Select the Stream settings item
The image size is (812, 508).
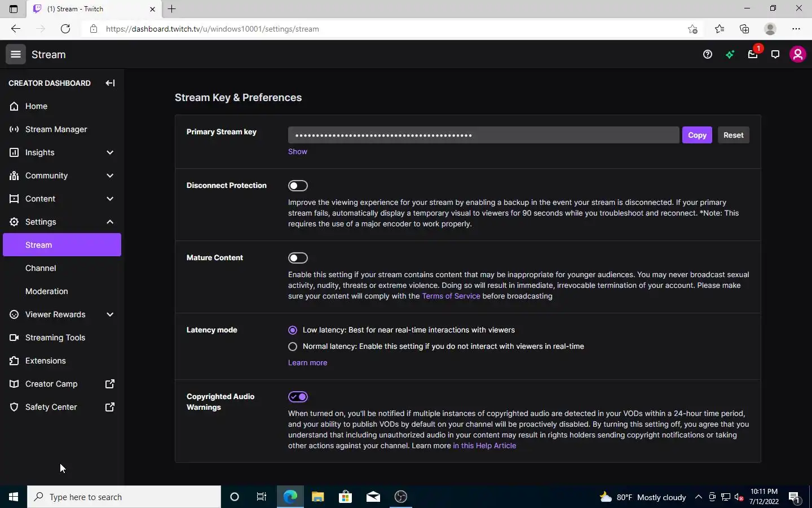[x=62, y=245]
